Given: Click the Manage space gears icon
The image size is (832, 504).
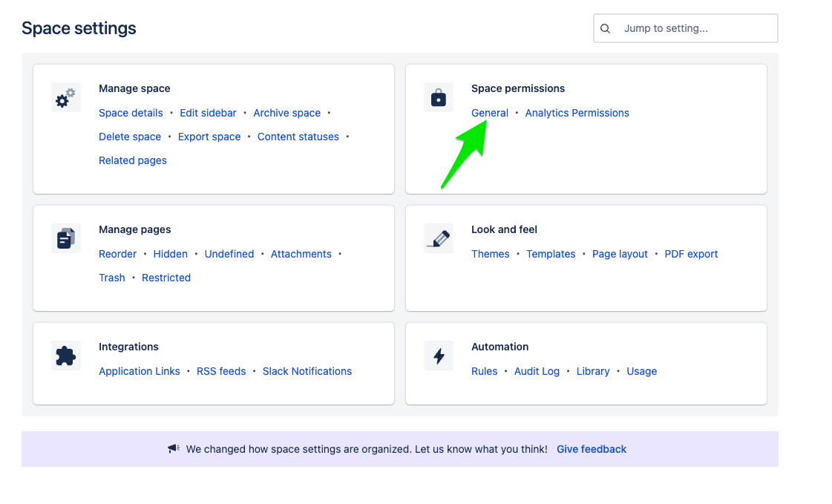Looking at the screenshot, I should (66, 98).
